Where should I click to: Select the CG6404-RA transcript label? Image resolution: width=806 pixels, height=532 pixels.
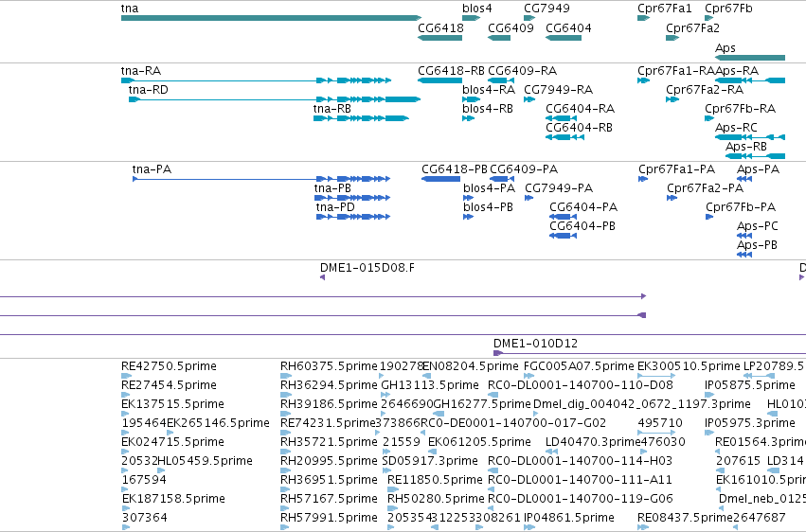[x=580, y=109]
